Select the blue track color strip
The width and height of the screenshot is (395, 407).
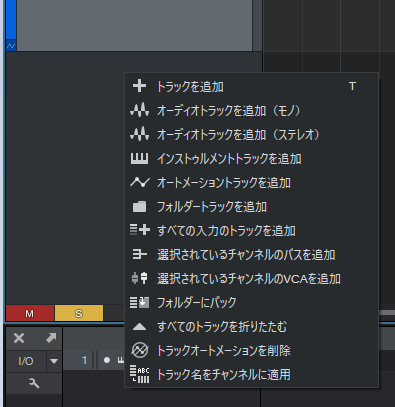coord(11,20)
